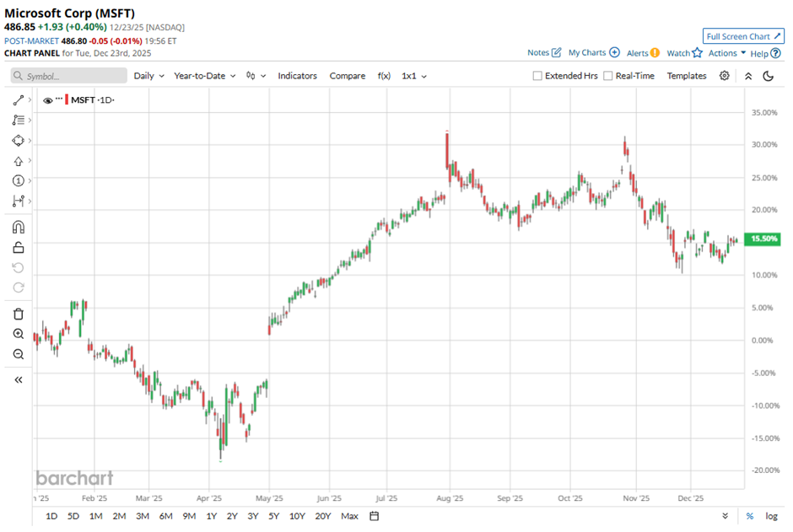Open the Year-to-Date period dropdown

(x=205, y=76)
